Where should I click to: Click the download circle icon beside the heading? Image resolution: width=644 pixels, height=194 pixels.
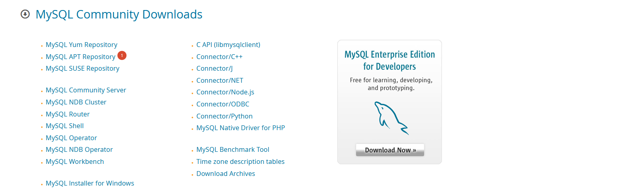click(25, 14)
